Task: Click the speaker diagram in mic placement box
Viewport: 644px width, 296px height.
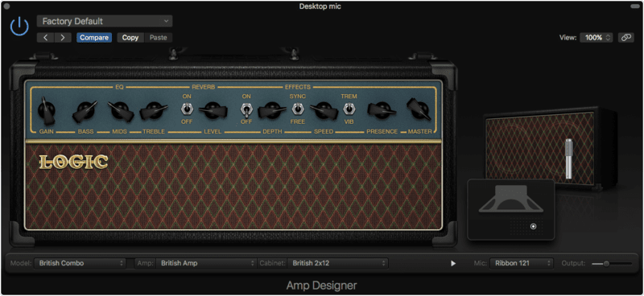Action: [x=511, y=199]
